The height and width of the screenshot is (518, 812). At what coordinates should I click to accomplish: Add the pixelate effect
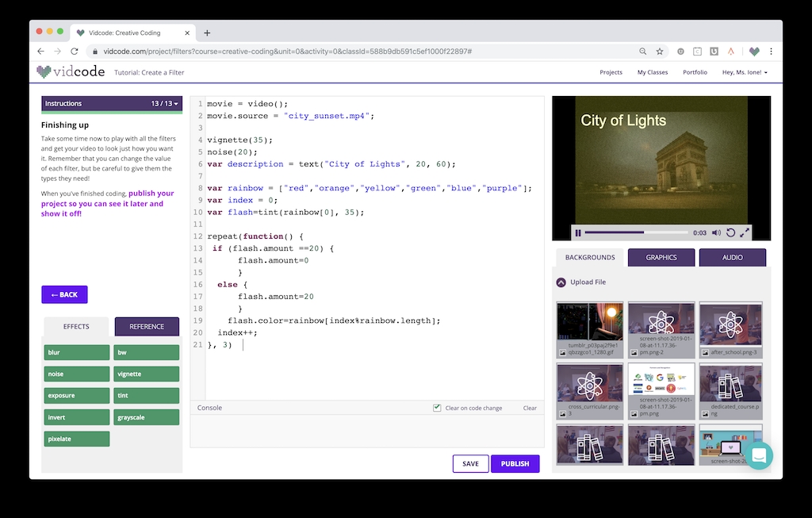click(x=77, y=439)
